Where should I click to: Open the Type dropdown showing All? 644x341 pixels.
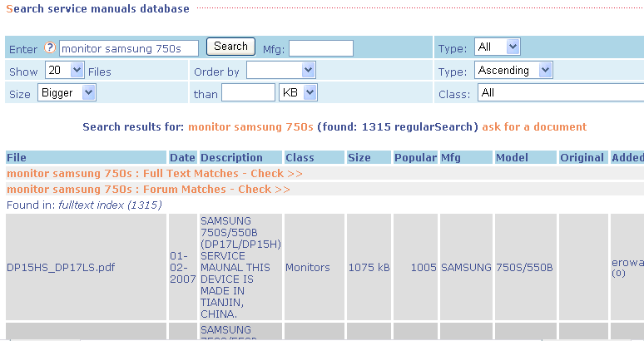pos(498,47)
